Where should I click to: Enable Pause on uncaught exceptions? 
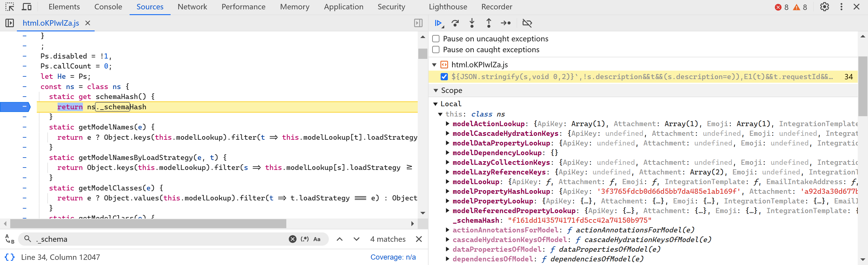436,39
